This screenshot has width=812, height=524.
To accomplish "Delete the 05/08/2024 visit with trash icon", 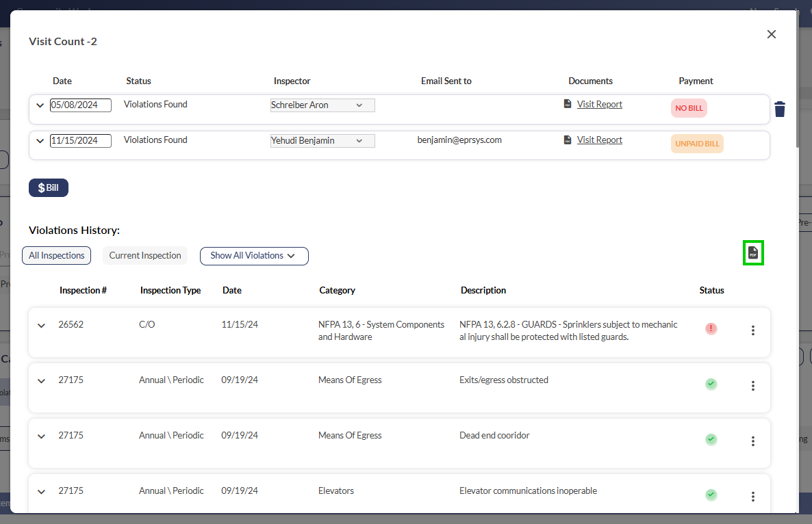I will point(780,109).
